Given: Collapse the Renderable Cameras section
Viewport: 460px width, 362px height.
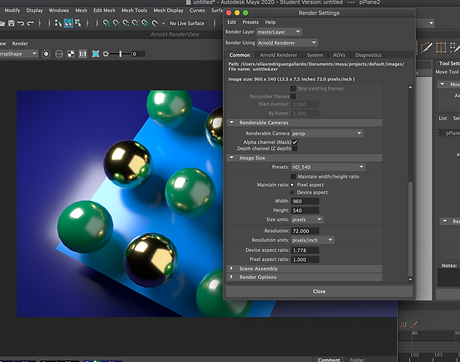Looking at the screenshot, I should pos(232,123).
